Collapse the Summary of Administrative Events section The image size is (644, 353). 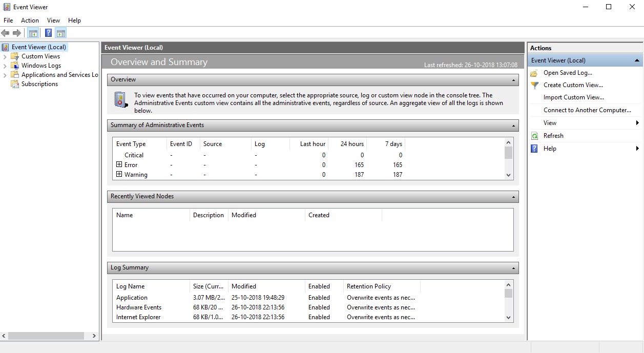(513, 126)
